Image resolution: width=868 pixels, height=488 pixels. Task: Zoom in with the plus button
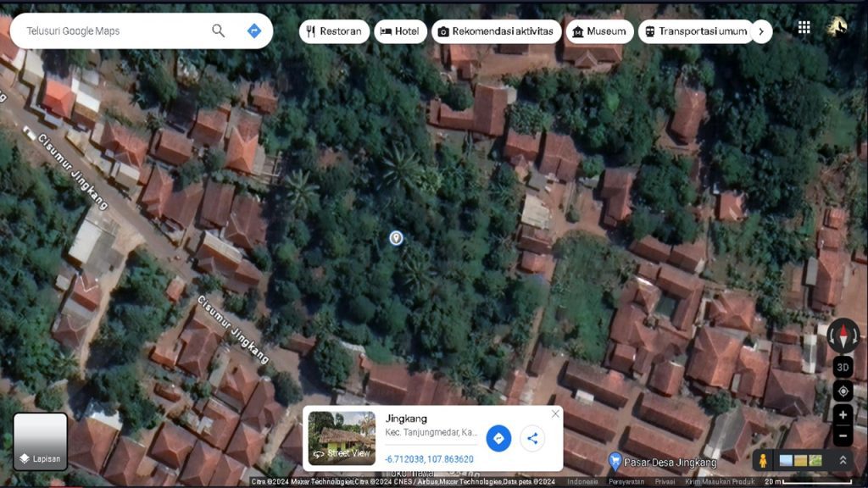(x=843, y=415)
